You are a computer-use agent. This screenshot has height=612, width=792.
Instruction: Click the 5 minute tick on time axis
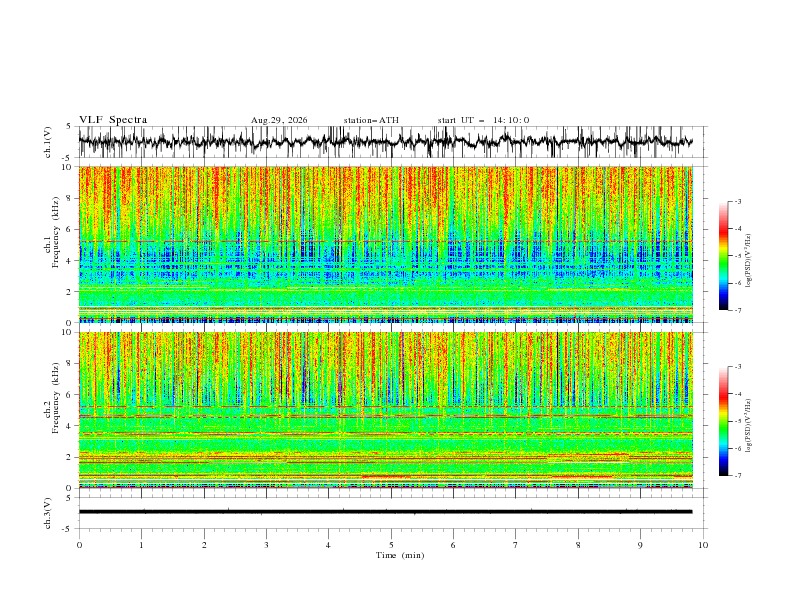(391, 545)
